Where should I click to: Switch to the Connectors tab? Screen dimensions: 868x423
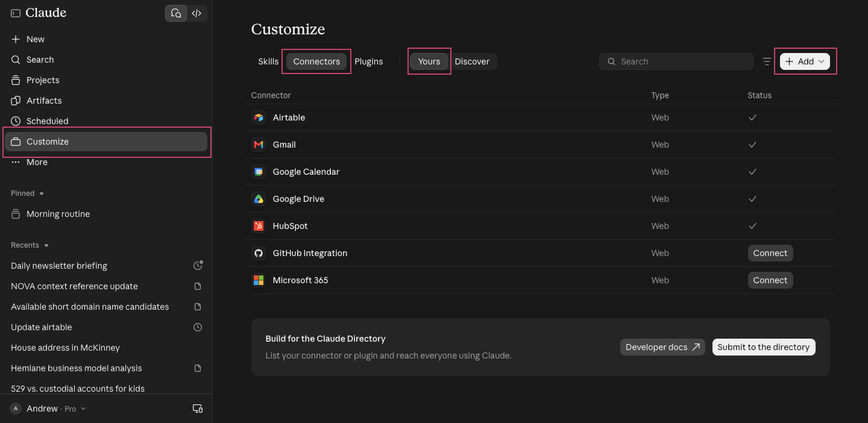point(316,61)
